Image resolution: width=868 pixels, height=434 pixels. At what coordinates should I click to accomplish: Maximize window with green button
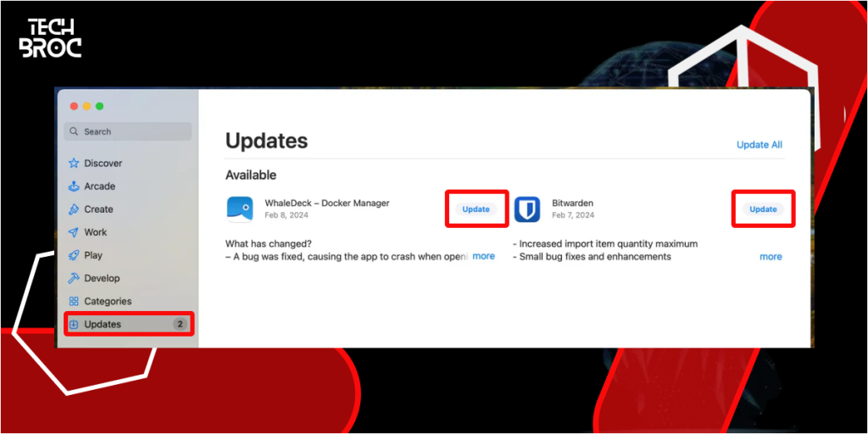click(100, 106)
